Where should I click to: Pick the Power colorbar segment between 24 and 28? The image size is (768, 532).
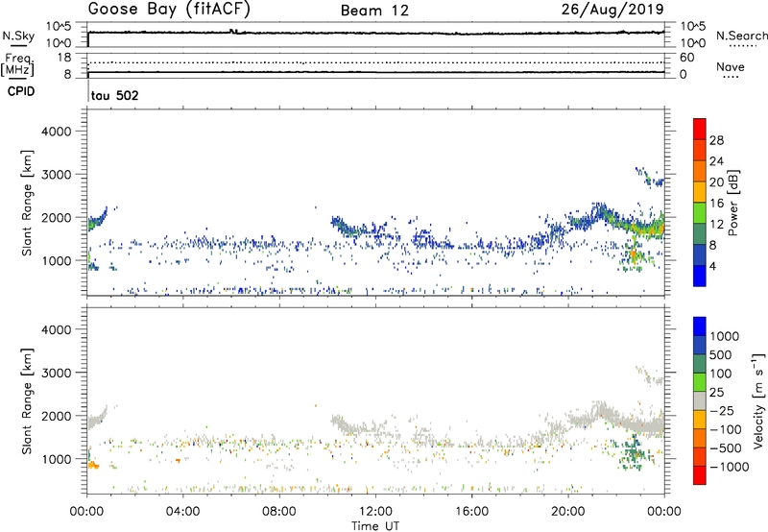tap(700, 150)
